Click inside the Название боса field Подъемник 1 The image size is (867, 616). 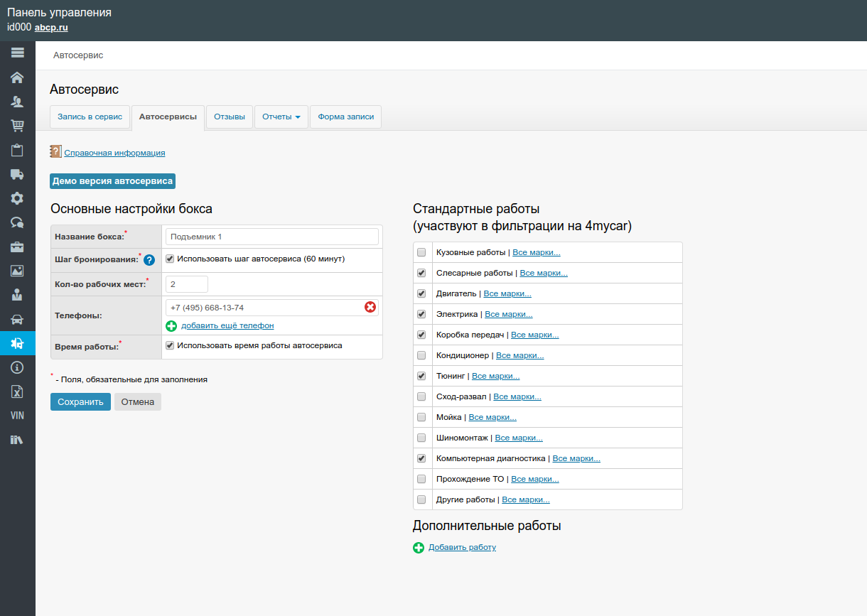click(x=271, y=237)
